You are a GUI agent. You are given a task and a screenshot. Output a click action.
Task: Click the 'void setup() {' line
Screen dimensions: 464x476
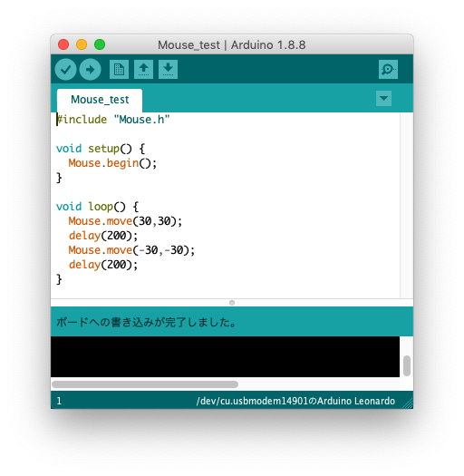tap(101, 149)
